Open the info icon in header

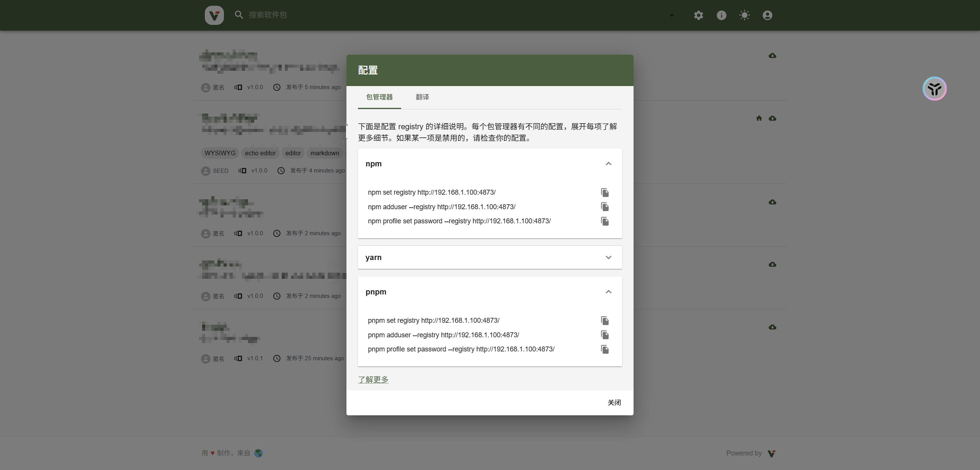point(722,15)
